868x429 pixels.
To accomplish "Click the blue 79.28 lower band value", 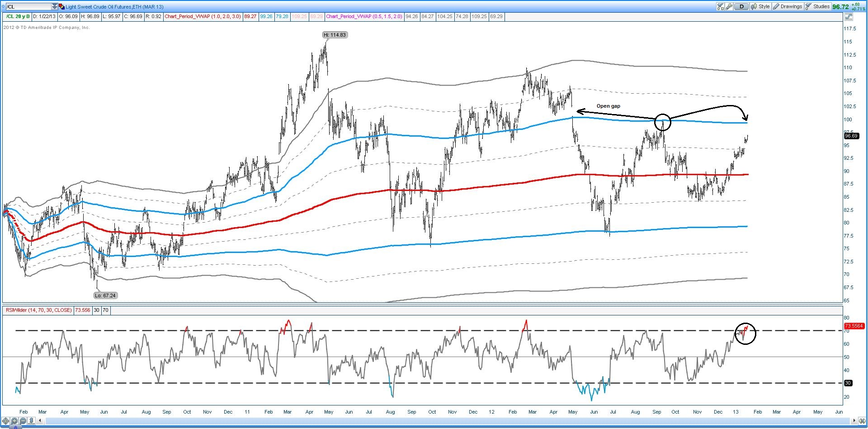I will point(282,17).
